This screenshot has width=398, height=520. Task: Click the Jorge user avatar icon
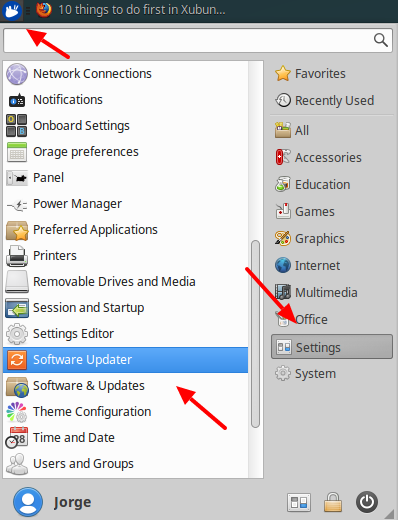click(28, 502)
